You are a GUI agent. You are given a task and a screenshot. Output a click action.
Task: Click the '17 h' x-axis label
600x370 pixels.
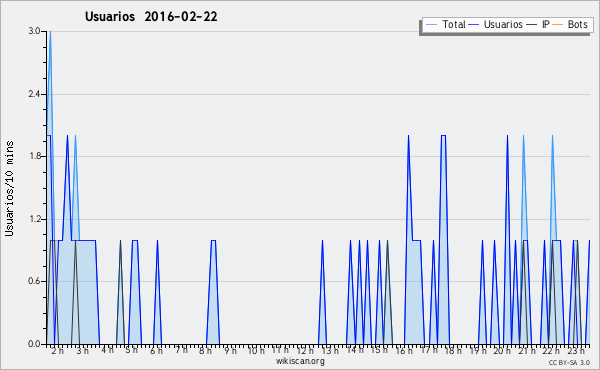429,350
